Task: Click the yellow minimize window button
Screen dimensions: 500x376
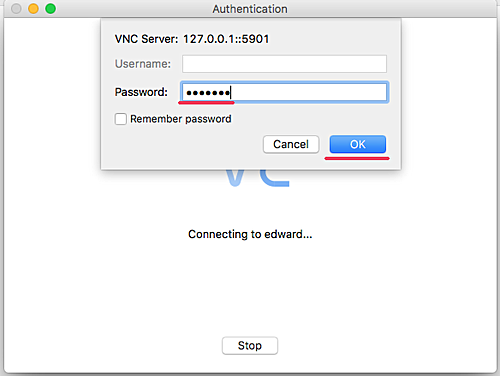Action: tap(33, 9)
